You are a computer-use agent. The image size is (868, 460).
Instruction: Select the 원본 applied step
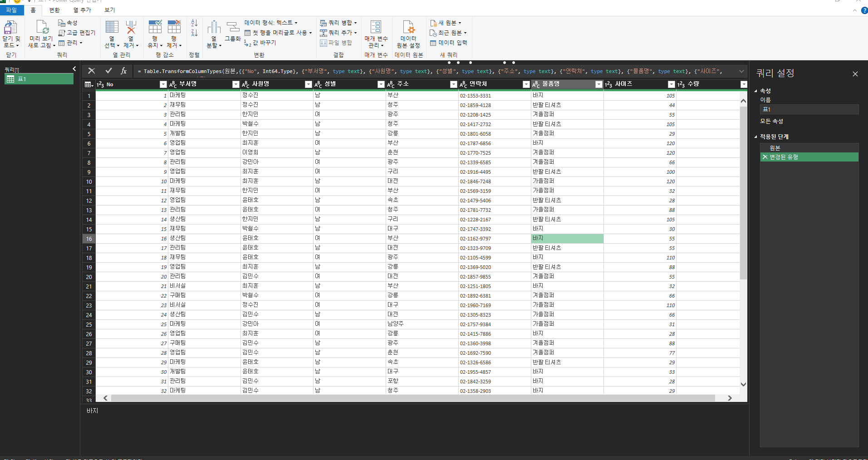pyautogui.click(x=775, y=148)
